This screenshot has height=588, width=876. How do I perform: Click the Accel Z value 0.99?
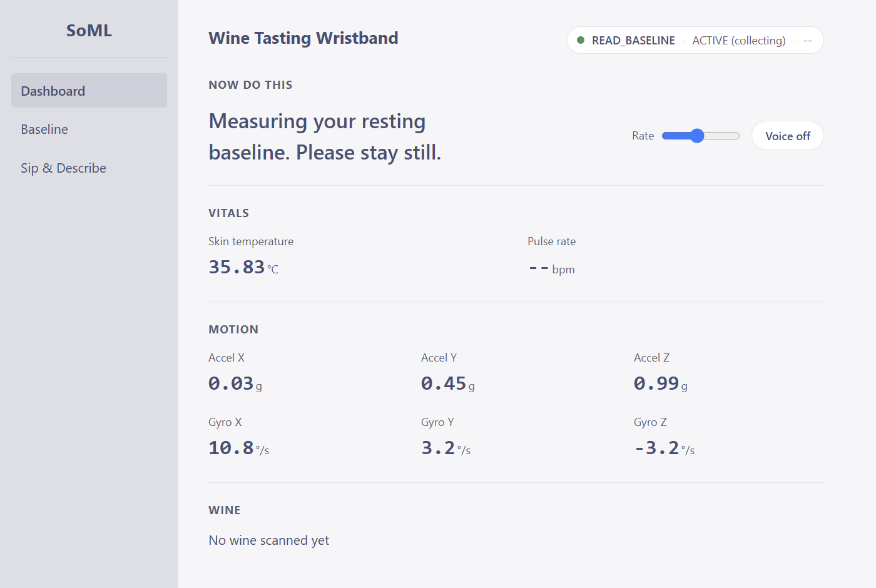click(x=656, y=383)
